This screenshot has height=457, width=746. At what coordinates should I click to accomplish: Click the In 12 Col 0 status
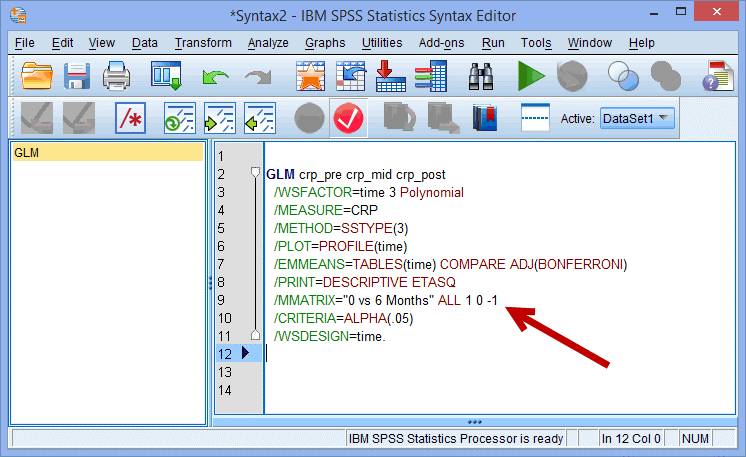tap(631, 438)
